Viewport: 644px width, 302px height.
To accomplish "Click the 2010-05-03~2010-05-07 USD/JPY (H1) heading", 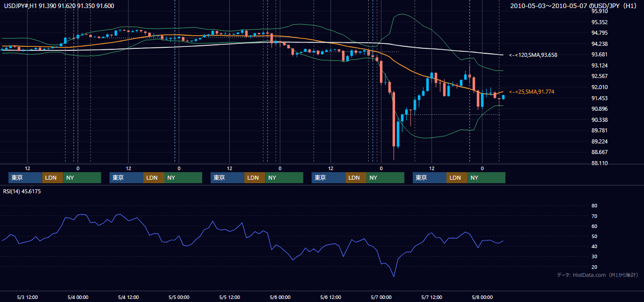I will [x=573, y=6].
